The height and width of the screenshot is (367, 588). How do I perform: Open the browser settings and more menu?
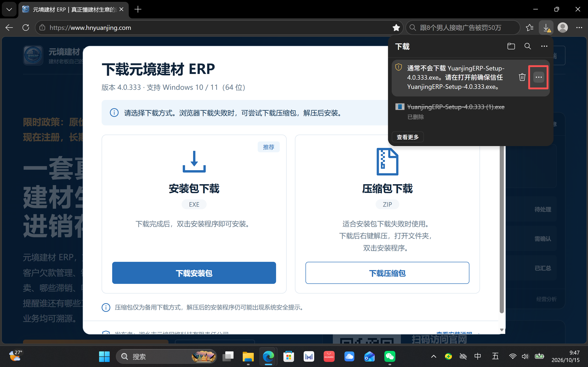(579, 28)
